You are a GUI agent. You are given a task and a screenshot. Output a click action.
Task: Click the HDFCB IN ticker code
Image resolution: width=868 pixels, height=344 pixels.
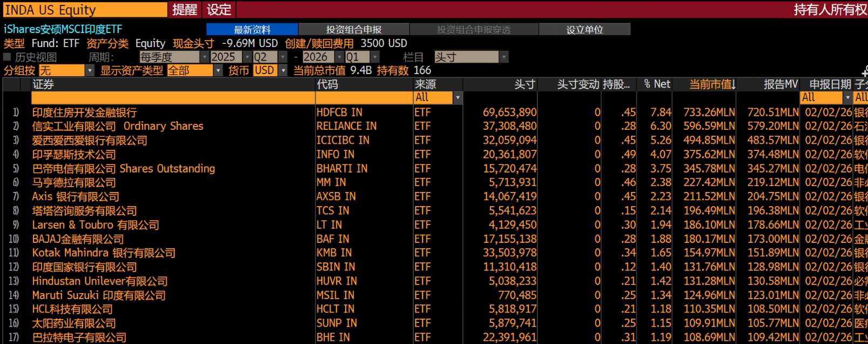(339, 112)
